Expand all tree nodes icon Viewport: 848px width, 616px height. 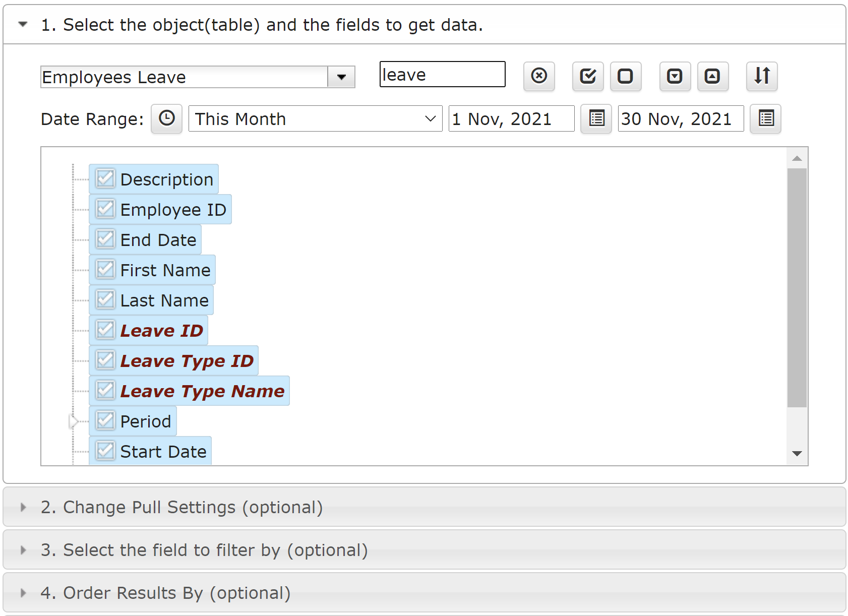[675, 76]
